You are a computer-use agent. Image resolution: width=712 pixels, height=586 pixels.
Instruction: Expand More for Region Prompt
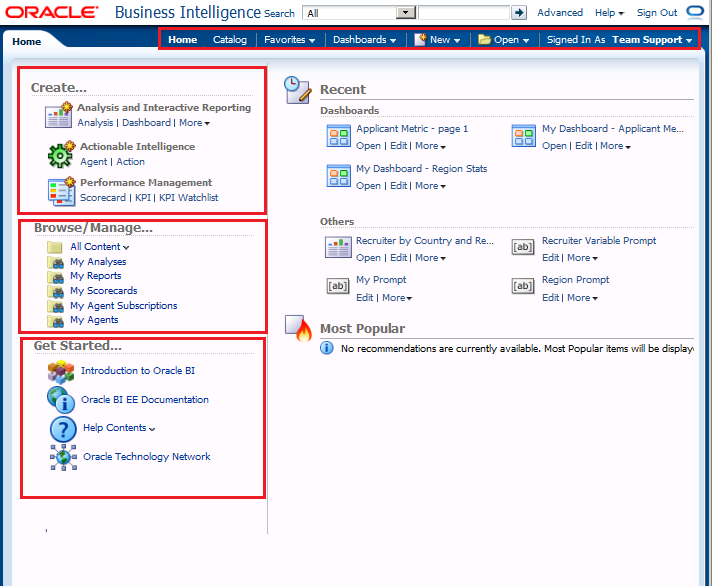[582, 298]
